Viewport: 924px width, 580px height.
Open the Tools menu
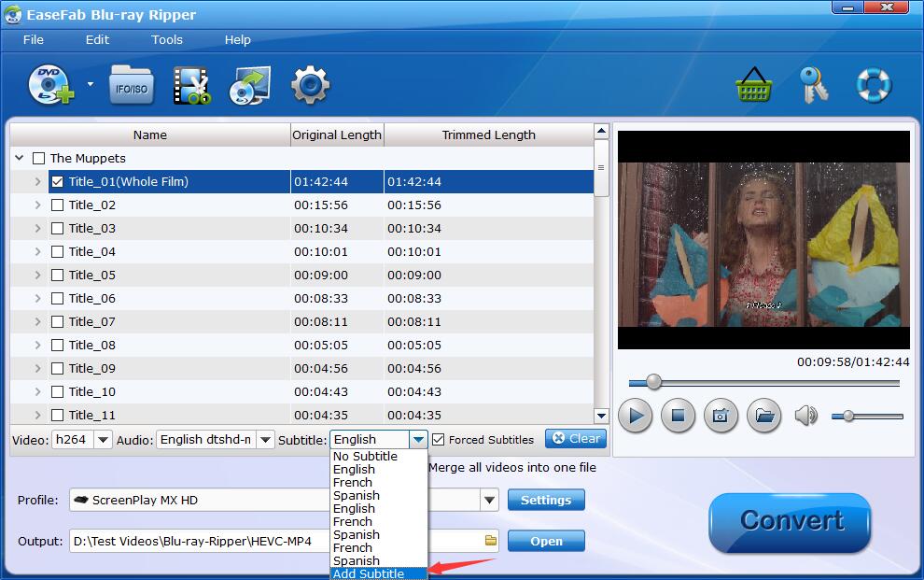[x=167, y=39]
